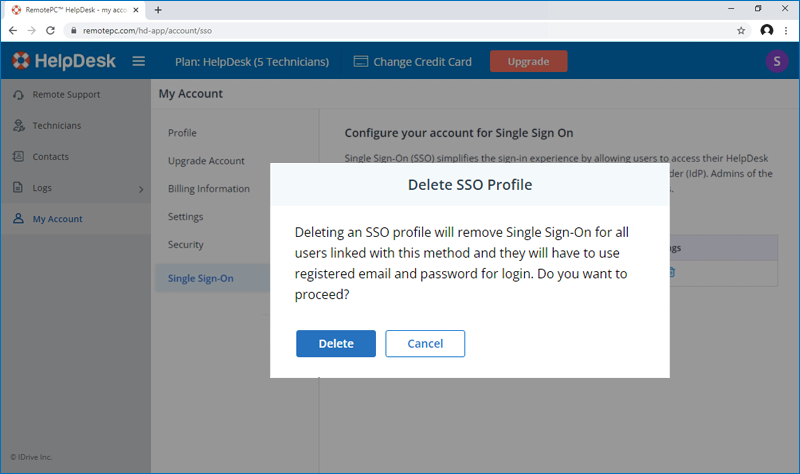The image size is (800, 474).
Task: Confirm with the Delete button
Action: click(335, 343)
